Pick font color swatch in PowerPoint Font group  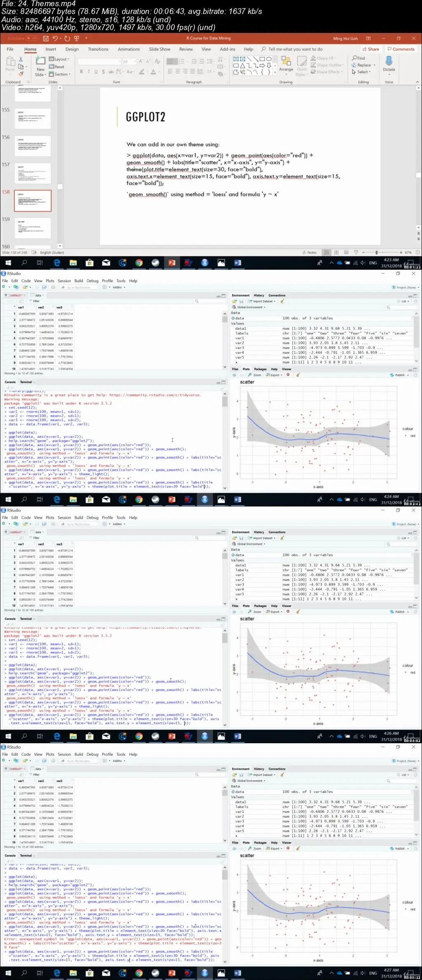click(x=153, y=72)
